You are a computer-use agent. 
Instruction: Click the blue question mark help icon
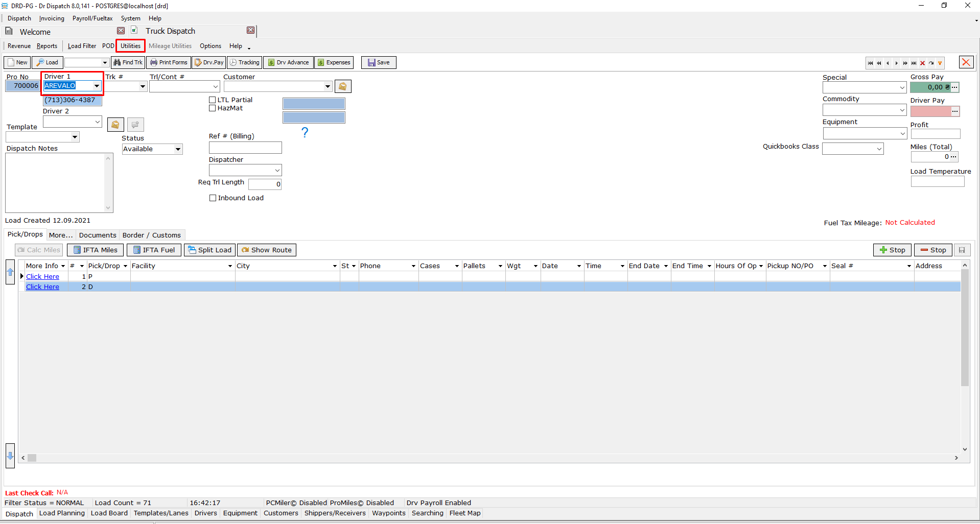(x=305, y=133)
